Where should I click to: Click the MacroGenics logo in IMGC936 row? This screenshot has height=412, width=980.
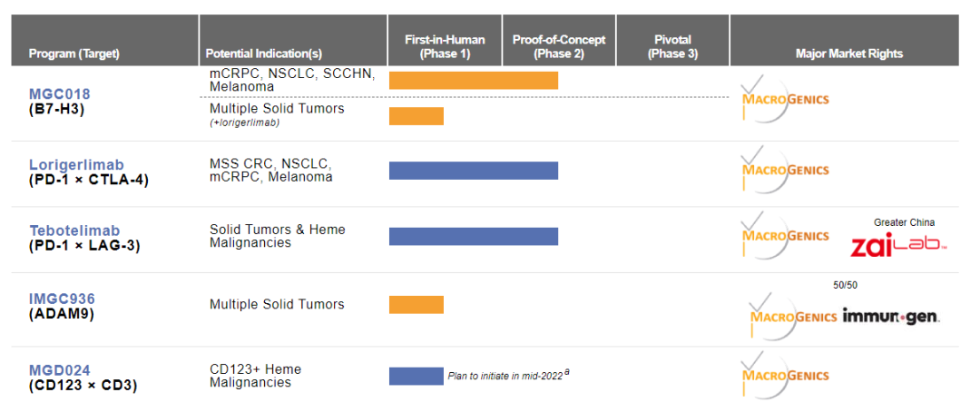792,317
